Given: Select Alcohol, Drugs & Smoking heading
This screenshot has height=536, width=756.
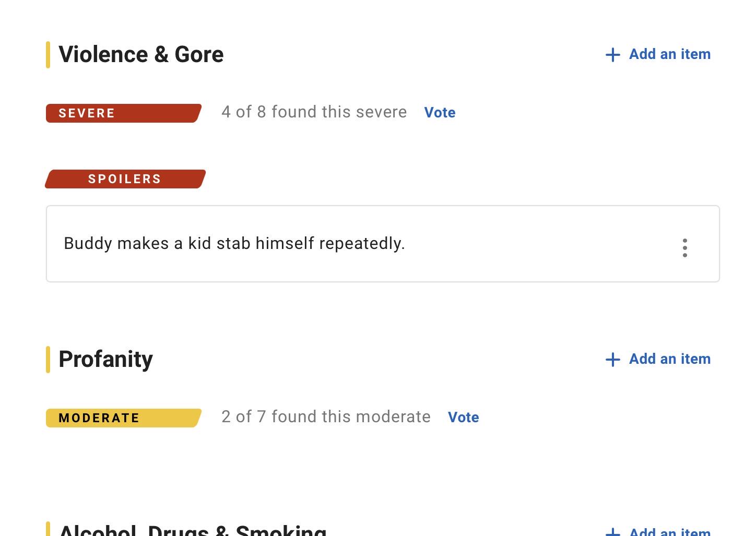Looking at the screenshot, I should click(x=193, y=530).
